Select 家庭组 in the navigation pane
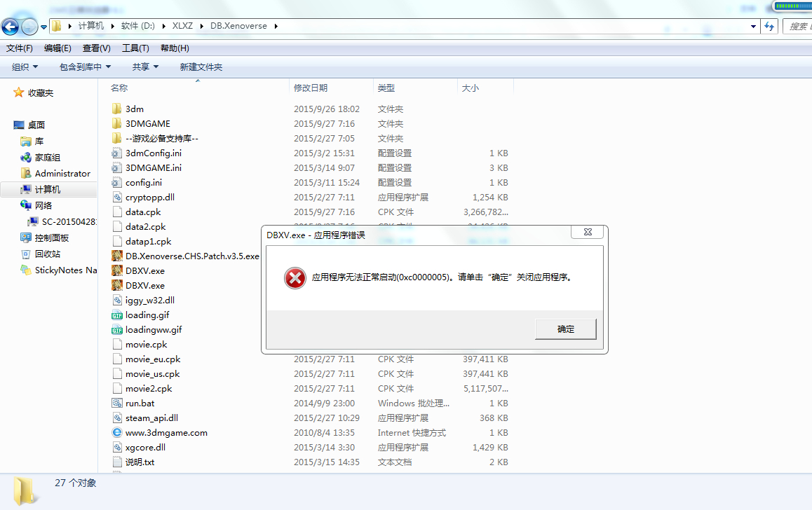Viewport: 812px width, 510px height. [x=48, y=157]
